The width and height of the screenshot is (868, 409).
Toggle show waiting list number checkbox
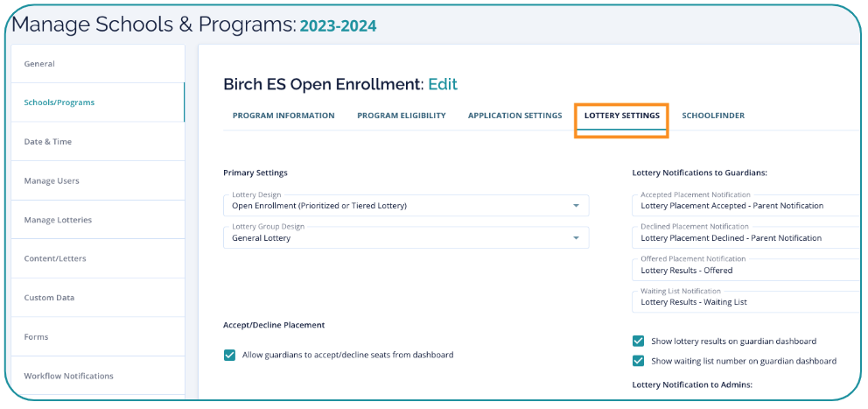pyautogui.click(x=639, y=361)
